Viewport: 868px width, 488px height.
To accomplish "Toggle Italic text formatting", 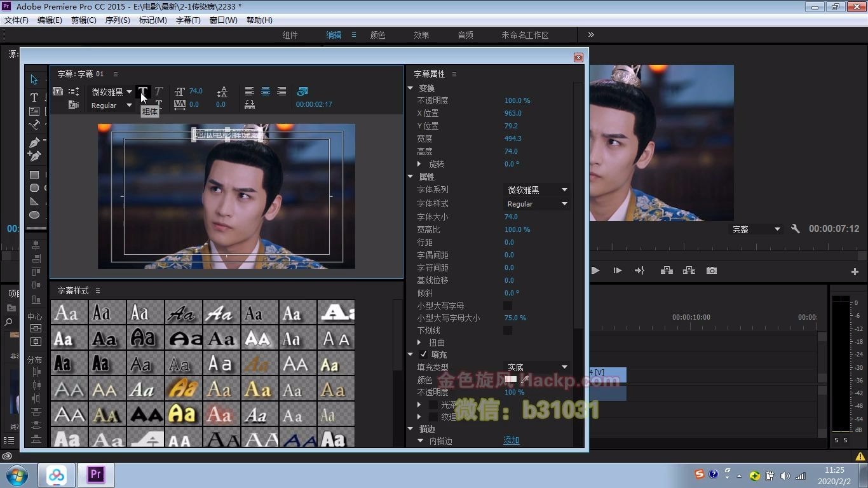I will [159, 92].
